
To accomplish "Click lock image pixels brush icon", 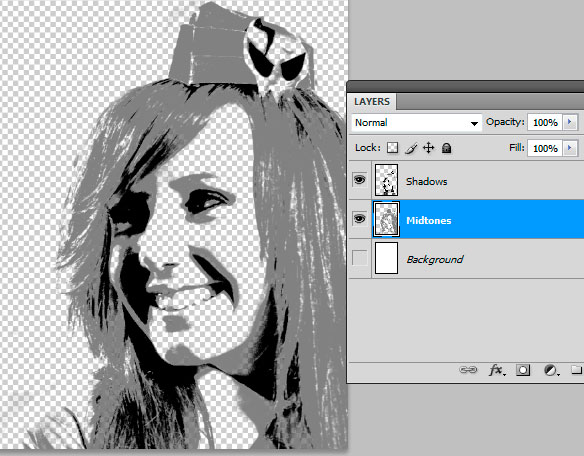I will click(x=411, y=148).
